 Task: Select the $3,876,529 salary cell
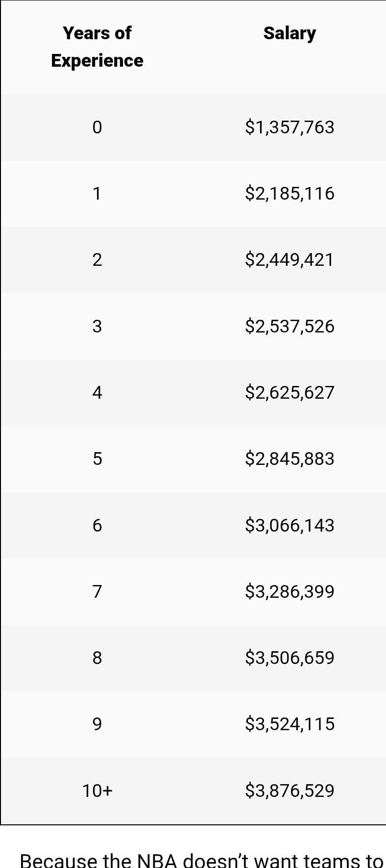pos(289,791)
